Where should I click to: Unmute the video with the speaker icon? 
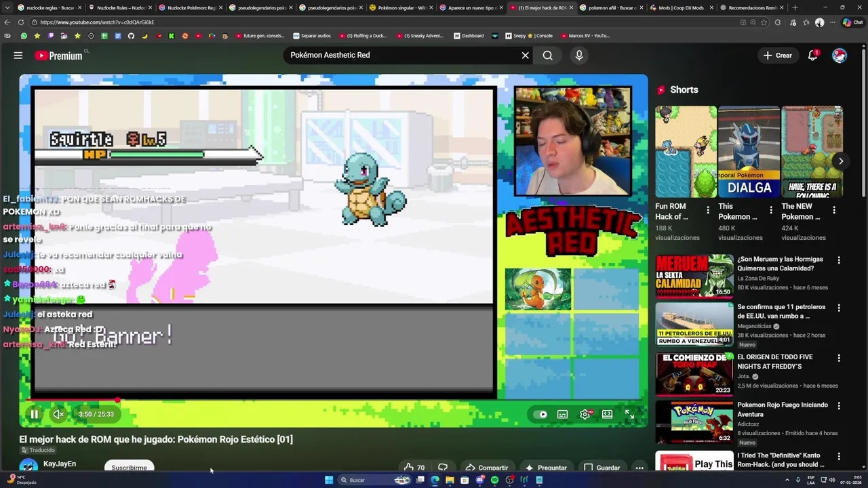tap(58, 414)
